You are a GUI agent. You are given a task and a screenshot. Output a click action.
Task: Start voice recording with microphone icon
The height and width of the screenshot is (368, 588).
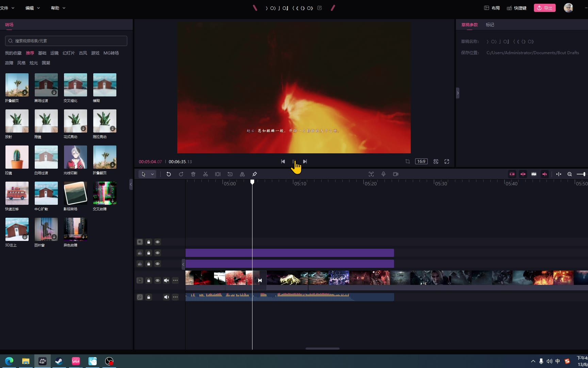tap(383, 174)
